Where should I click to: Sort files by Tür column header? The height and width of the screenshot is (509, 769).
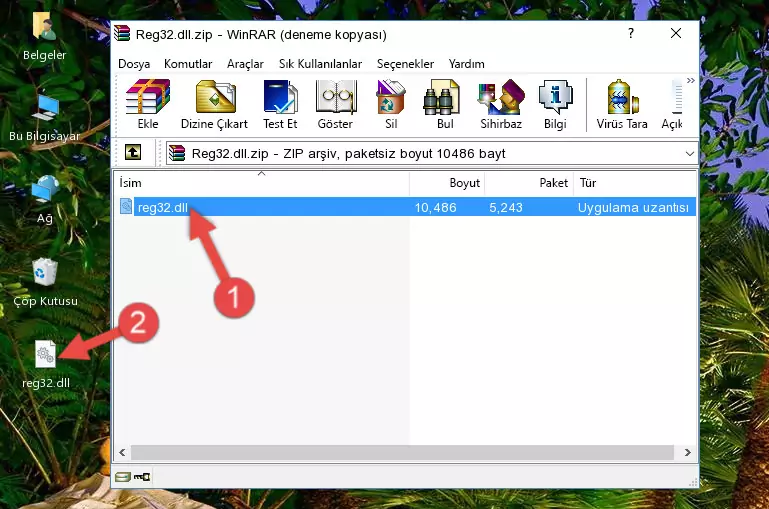tap(635, 183)
